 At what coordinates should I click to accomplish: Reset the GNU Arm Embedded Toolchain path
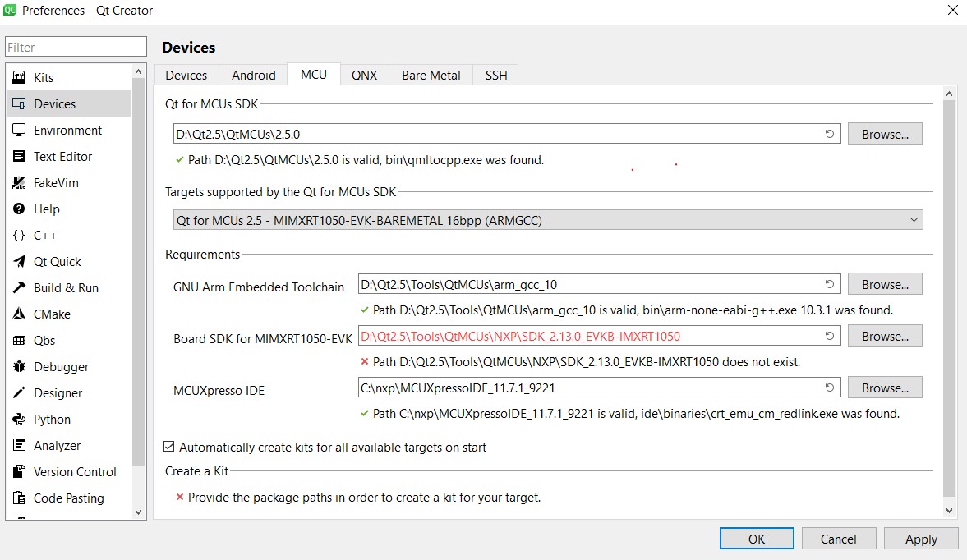(x=830, y=284)
